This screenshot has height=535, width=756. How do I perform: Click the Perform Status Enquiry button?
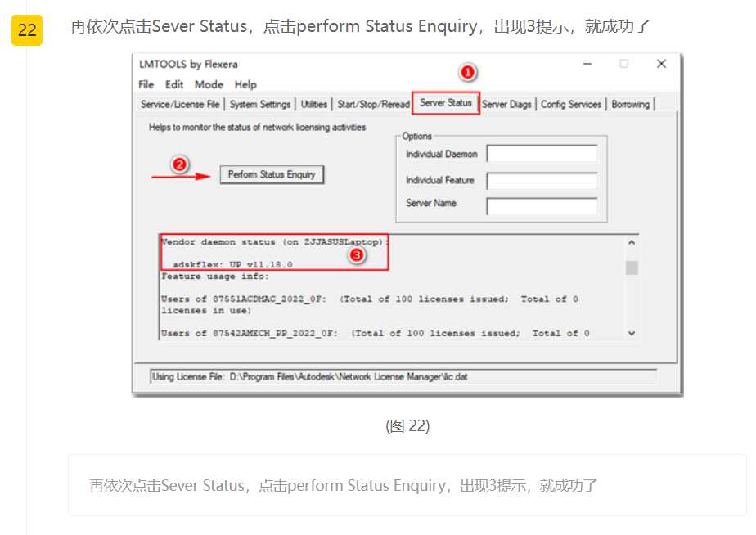click(272, 175)
